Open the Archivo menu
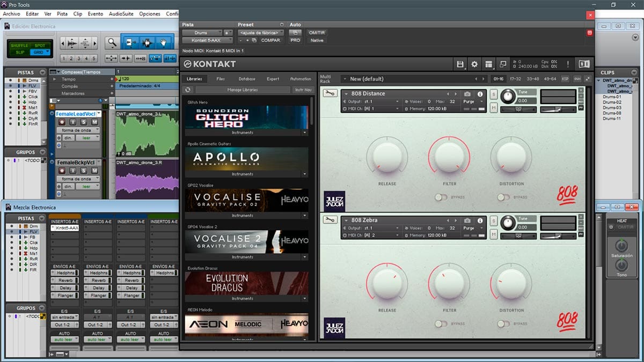 (x=11, y=13)
